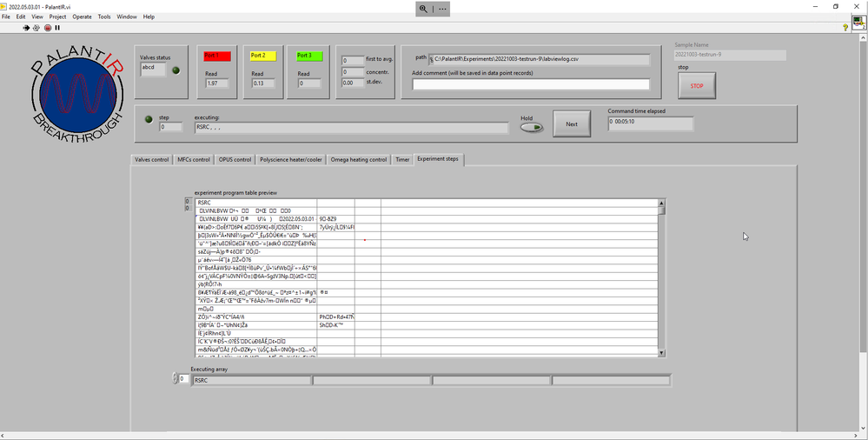Open the ellipsis menu in the top overlay
Screen dimensions: 868x440
point(442,9)
